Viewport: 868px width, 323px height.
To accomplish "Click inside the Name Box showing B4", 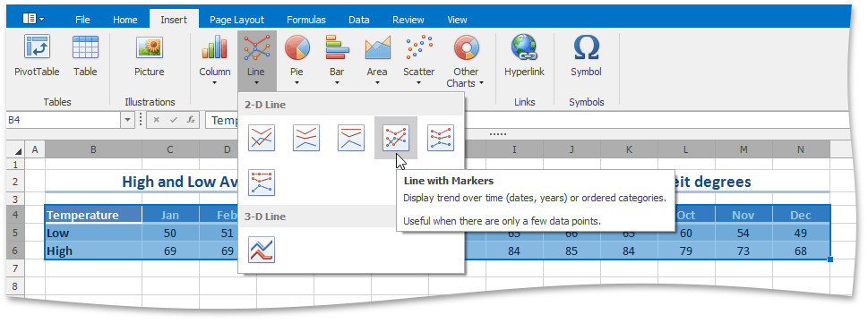I will [64, 120].
